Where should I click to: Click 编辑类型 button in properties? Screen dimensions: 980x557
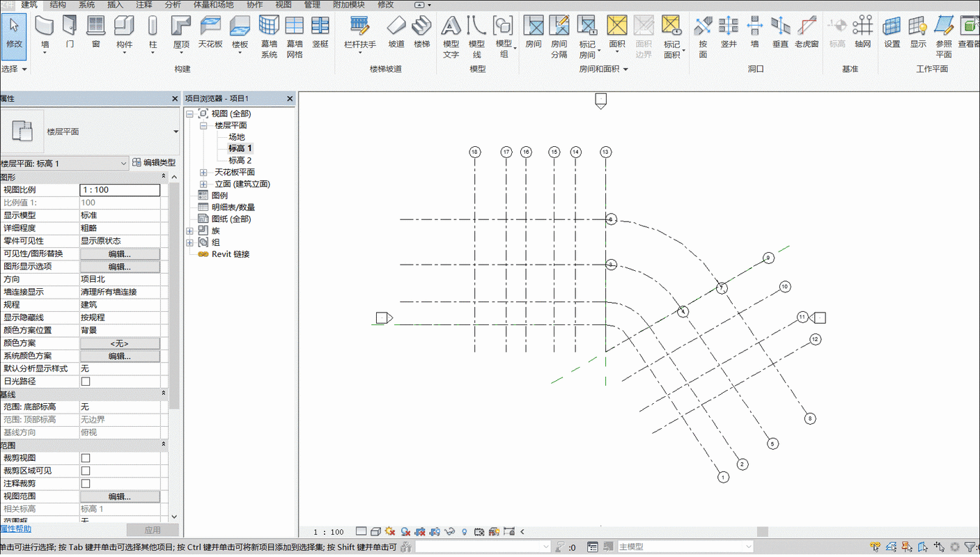pos(154,163)
